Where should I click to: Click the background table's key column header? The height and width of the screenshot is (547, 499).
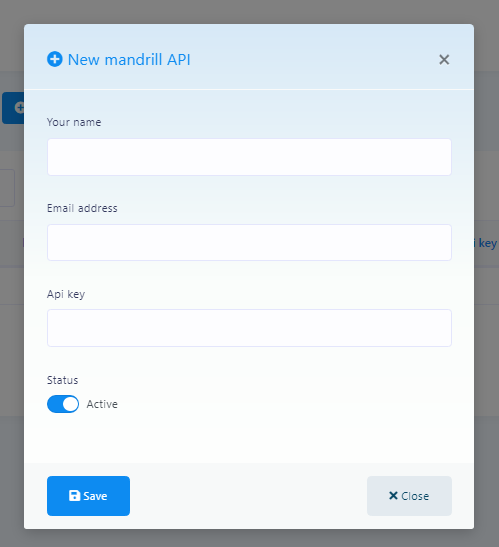click(x=486, y=243)
